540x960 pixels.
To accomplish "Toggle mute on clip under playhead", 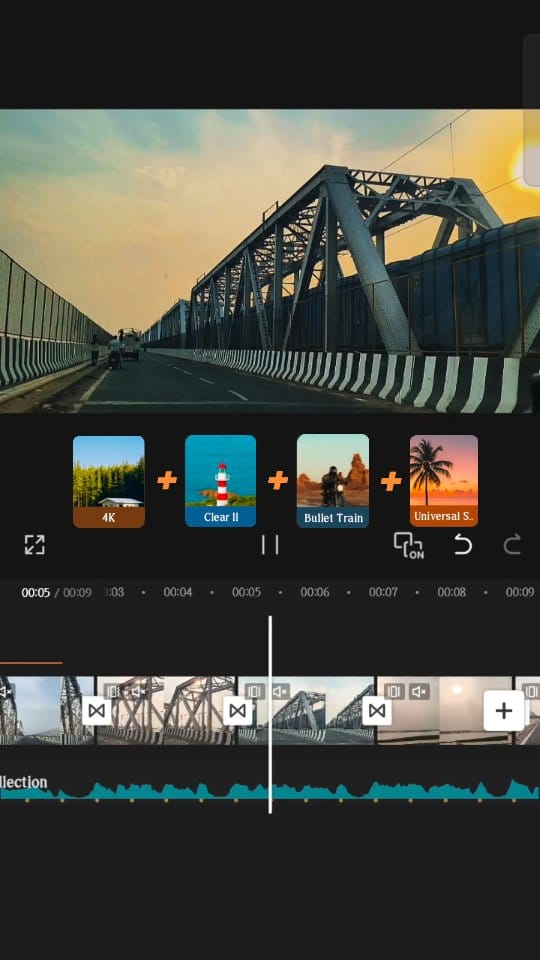I will pyautogui.click(x=280, y=692).
